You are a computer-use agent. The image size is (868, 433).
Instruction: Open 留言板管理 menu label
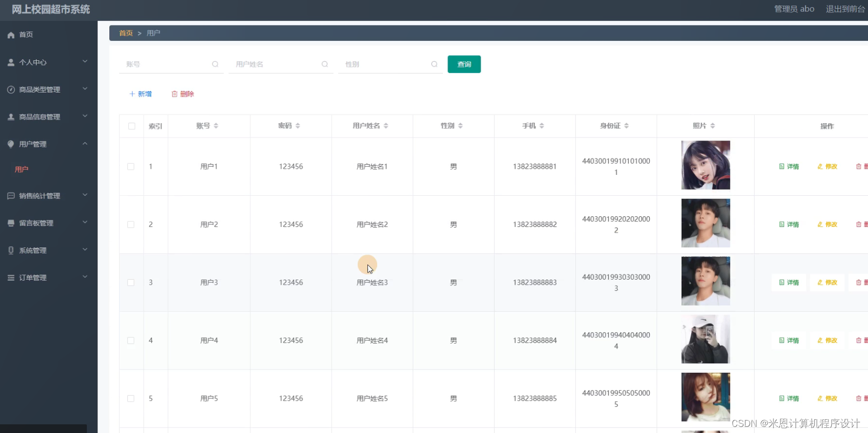click(36, 223)
